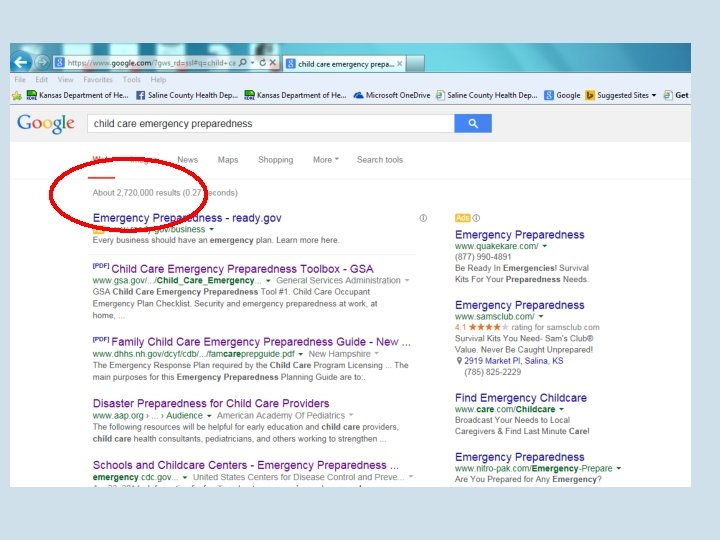Open samsclub.com Emergency Preparedness ad

coord(519,305)
